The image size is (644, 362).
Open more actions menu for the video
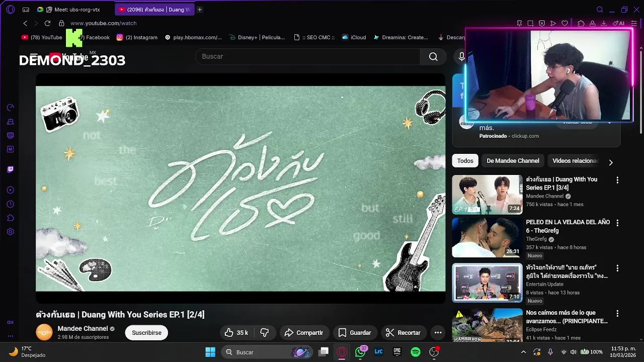coord(438,333)
